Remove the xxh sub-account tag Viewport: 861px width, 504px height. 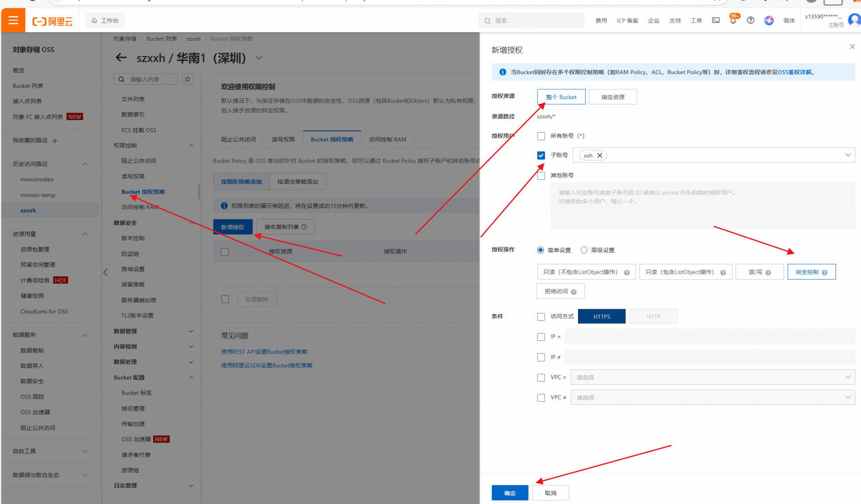coord(600,155)
